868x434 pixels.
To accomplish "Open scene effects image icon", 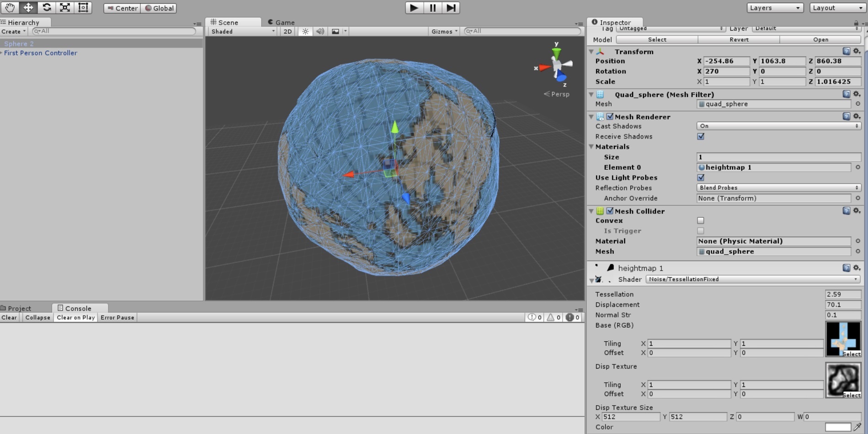I will tap(335, 31).
